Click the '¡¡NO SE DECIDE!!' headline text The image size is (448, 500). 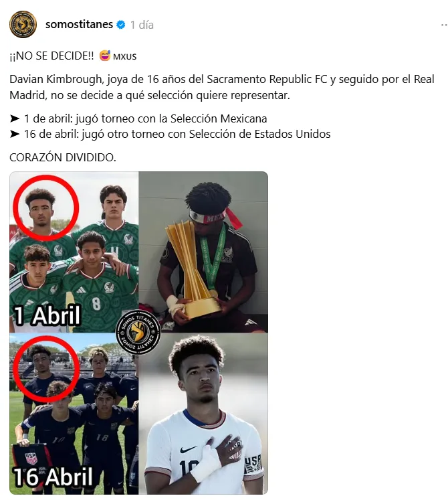(51, 56)
